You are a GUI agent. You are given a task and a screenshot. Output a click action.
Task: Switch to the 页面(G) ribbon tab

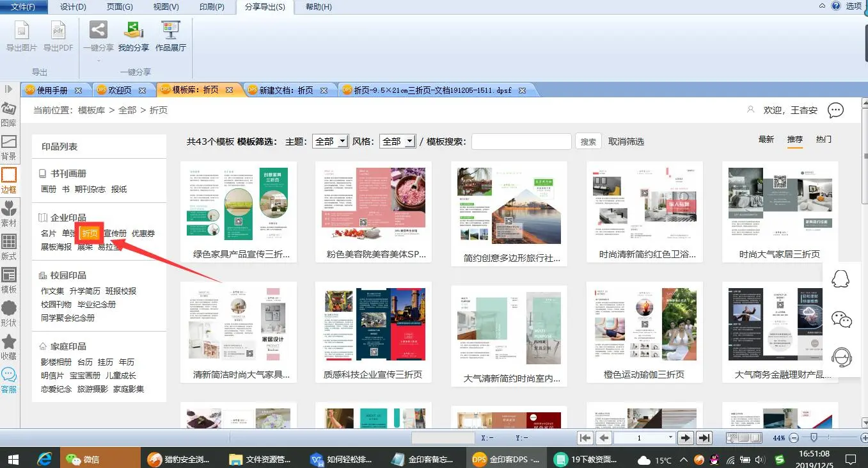(120, 7)
